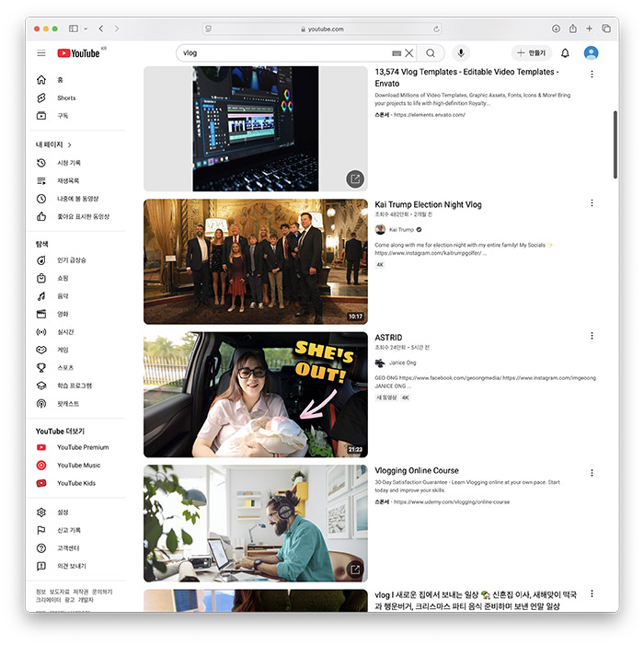Image resolution: width=644 pixels, height=645 pixels.
Task: Go back in Safari
Action: (101, 29)
